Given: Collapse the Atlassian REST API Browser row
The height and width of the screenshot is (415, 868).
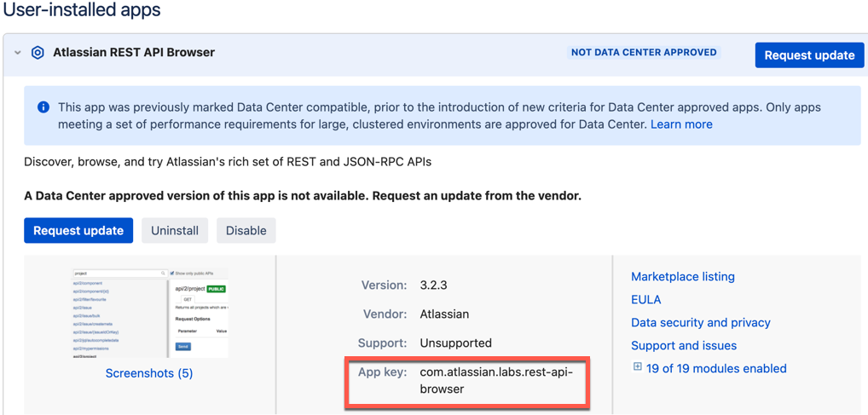Looking at the screenshot, I should [x=18, y=53].
